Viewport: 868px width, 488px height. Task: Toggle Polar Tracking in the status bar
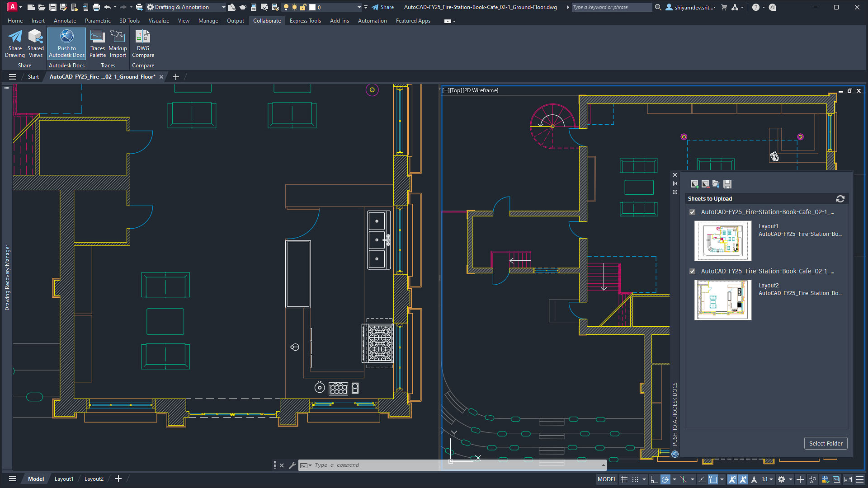(665, 479)
